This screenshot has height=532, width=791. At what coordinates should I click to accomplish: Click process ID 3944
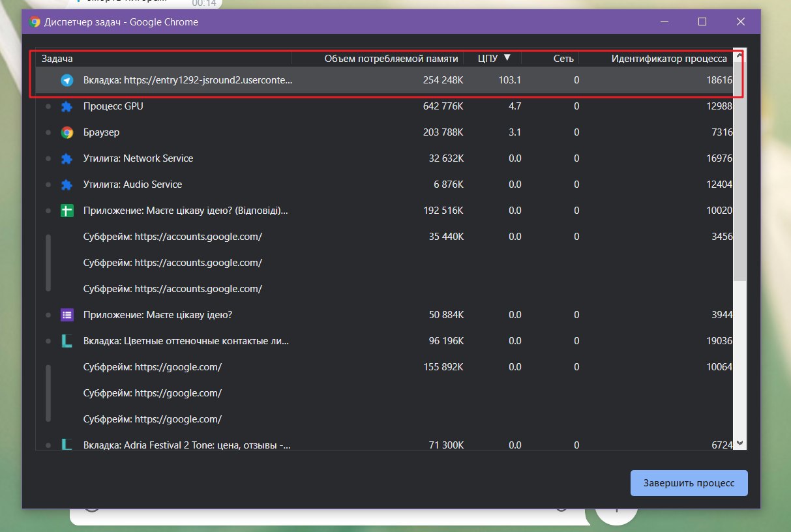722,315
